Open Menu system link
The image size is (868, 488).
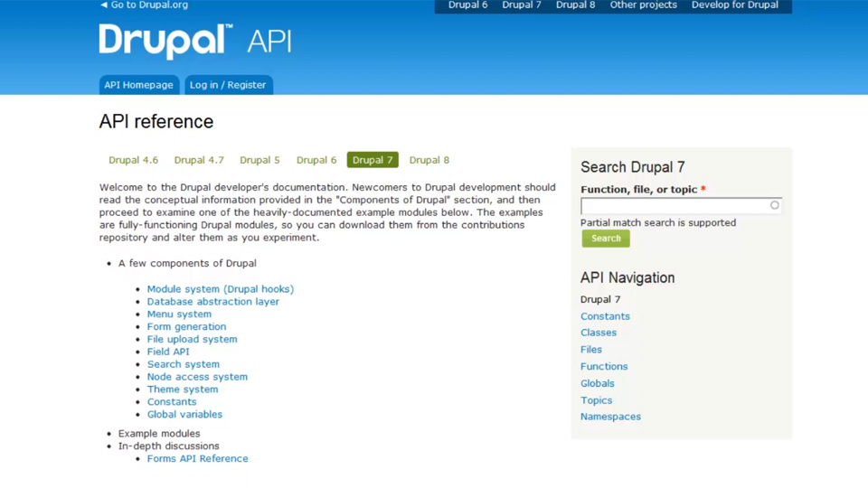pyautogui.click(x=179, y=314)
